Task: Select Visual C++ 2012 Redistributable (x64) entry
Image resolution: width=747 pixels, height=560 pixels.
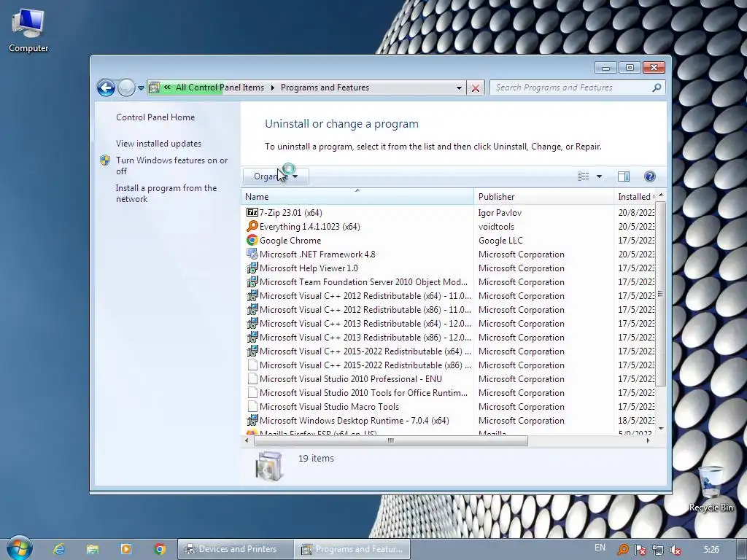Action: (x=365, y=296)
